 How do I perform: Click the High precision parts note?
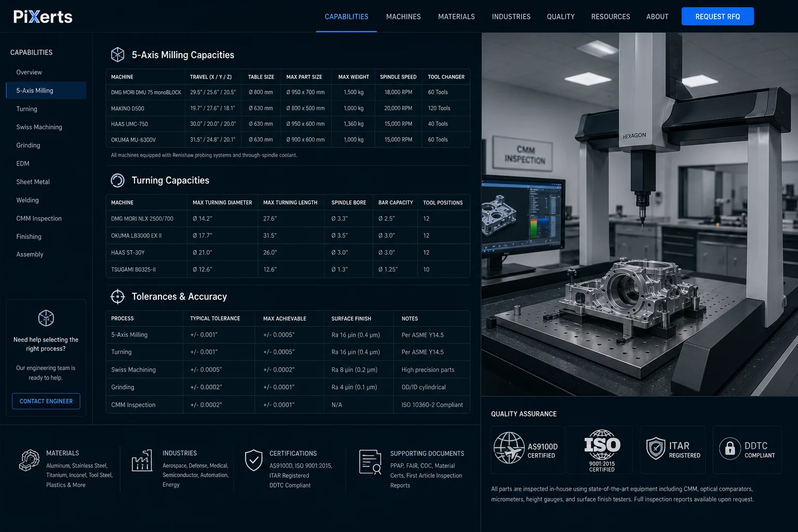[428, 370]
